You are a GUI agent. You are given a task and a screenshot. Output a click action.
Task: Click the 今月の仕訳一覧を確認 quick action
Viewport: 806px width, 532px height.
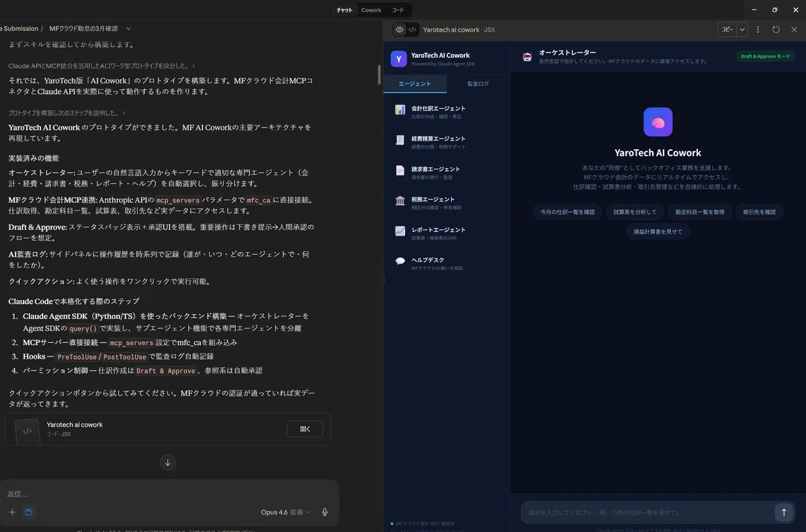[568, 212]
